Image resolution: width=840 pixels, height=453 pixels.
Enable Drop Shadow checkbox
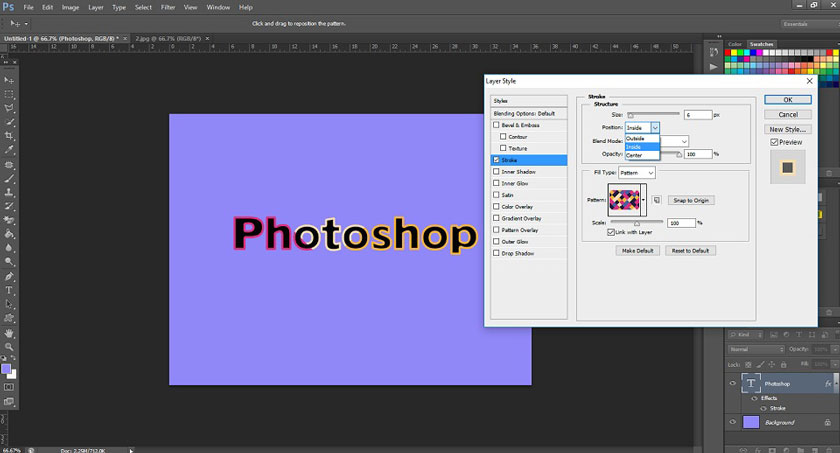(496, 253)
